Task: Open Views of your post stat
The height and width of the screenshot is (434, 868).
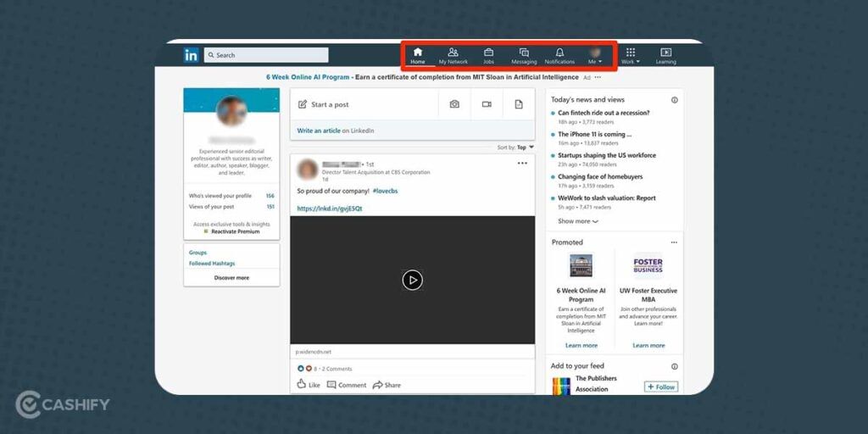Action: [231, 207]
